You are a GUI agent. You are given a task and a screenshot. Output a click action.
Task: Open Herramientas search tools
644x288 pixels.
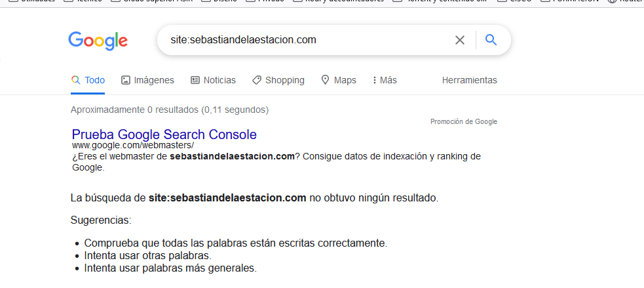470,80
